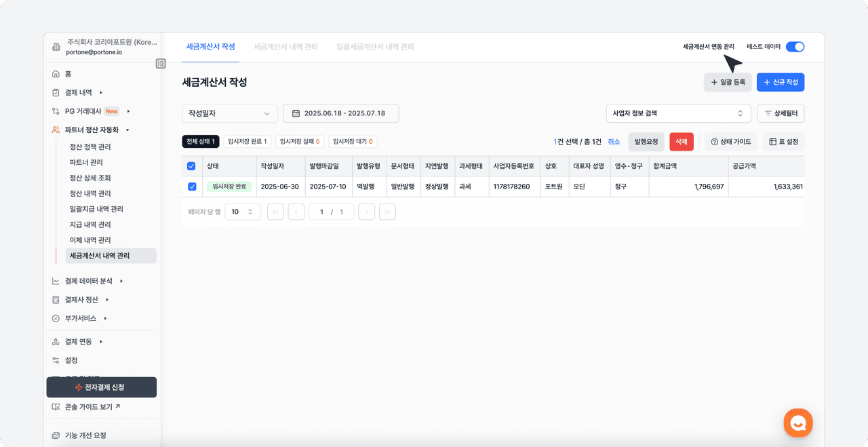Switch to 일괄세금계산서 내역 관리 tab
This screenshot has width=868, height=447.
coord(375,47)
